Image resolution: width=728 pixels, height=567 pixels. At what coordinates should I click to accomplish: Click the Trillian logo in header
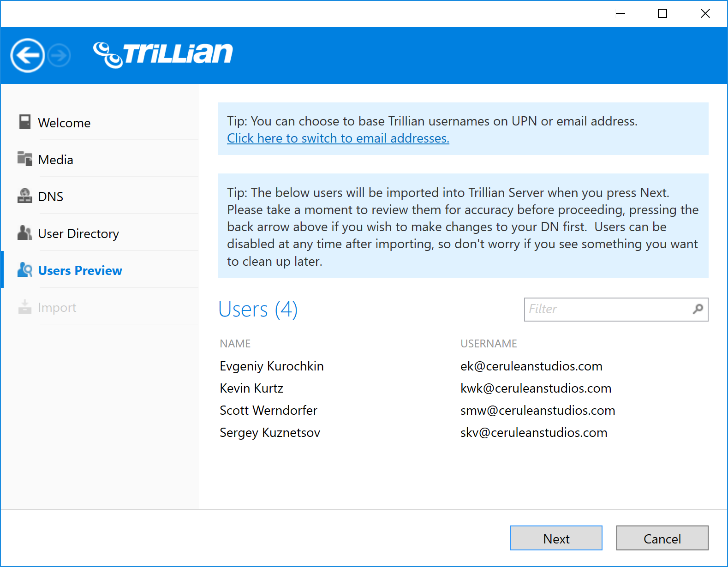coord(163,54)
